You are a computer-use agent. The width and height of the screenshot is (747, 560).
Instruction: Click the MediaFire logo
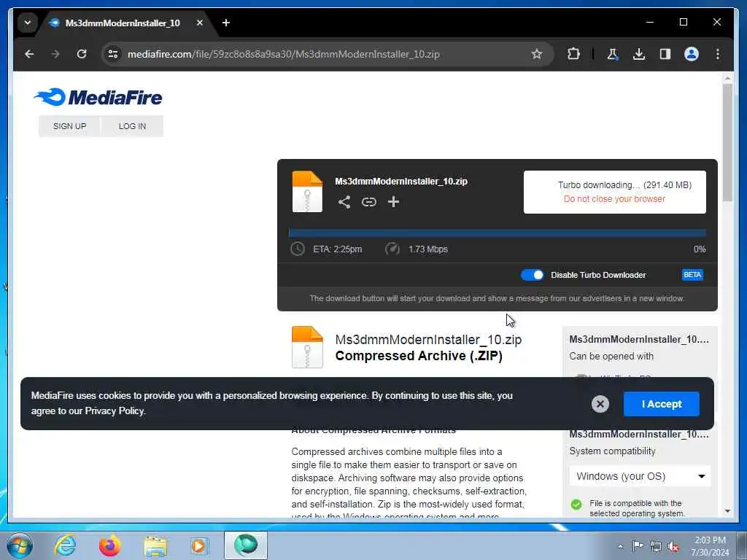(98, 97)
